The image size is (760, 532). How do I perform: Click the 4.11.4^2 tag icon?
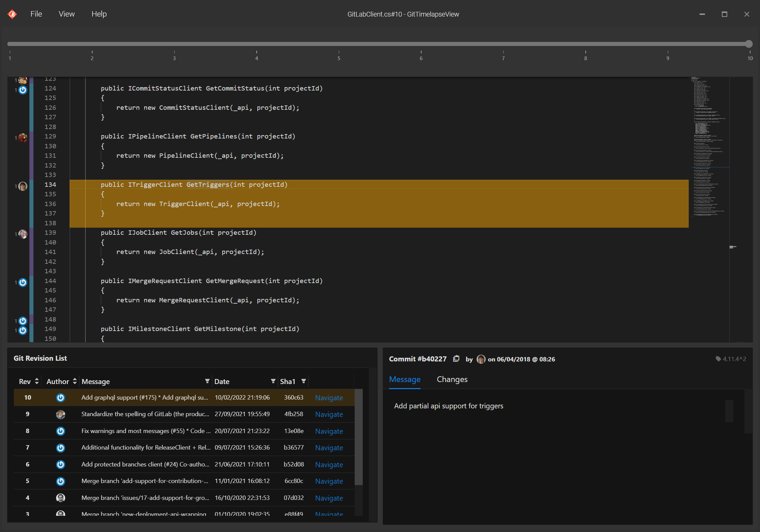(x=718, y=359)
